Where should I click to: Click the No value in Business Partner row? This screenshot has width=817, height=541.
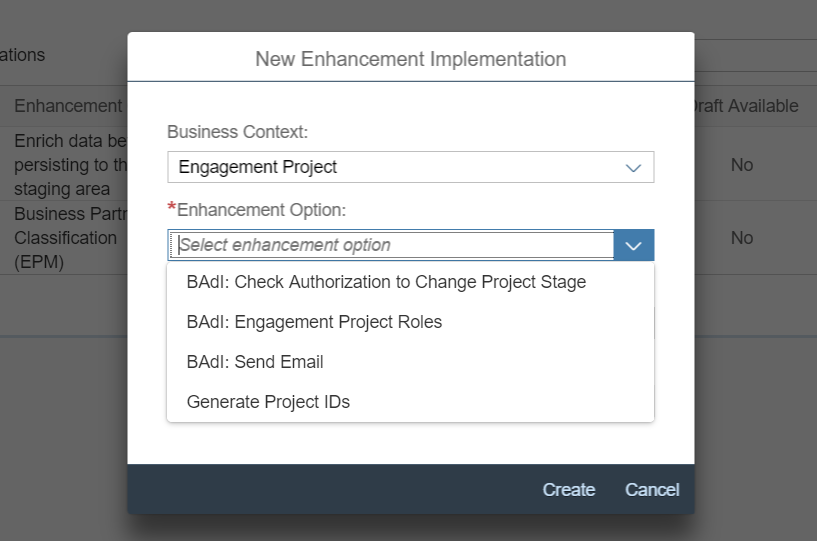(x=741, y=238)
